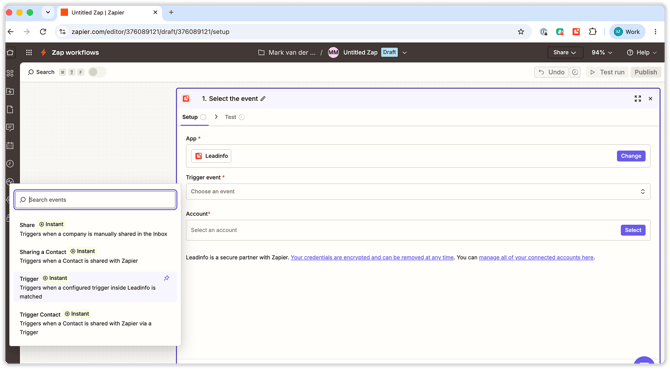The height and width of the screenshot is (369, 670).
Task: Choose the Trigger Contact event
Action: point(95,323)
